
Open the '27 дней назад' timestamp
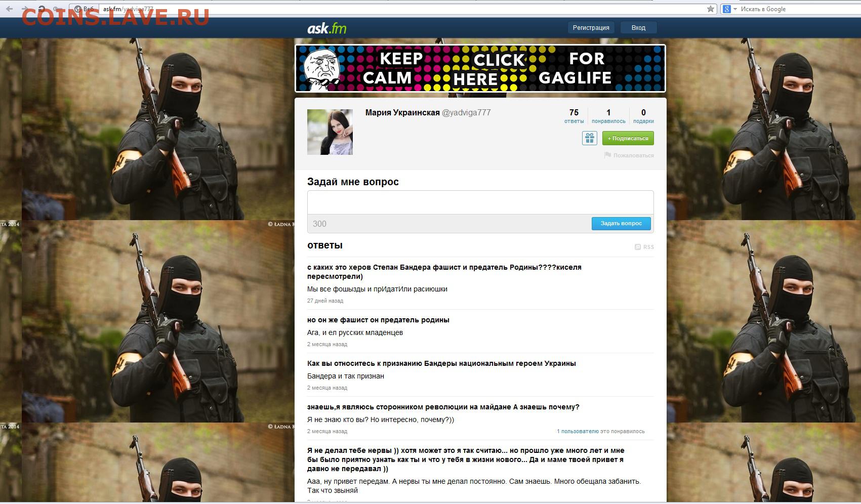325,301
